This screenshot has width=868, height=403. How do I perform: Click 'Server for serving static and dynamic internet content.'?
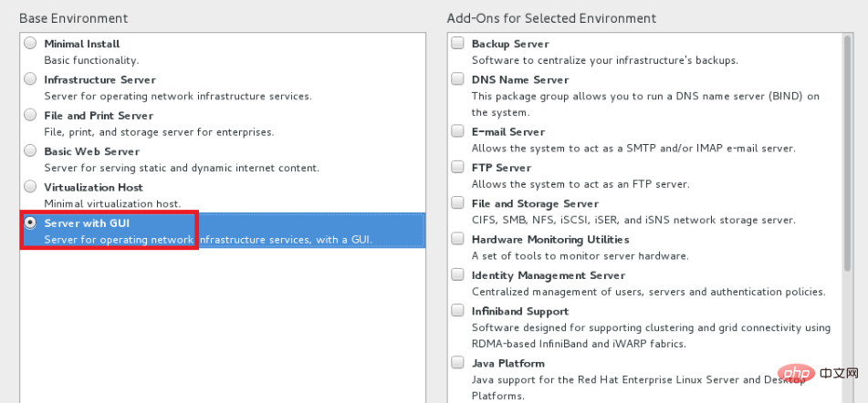click(x=182, y=168)
